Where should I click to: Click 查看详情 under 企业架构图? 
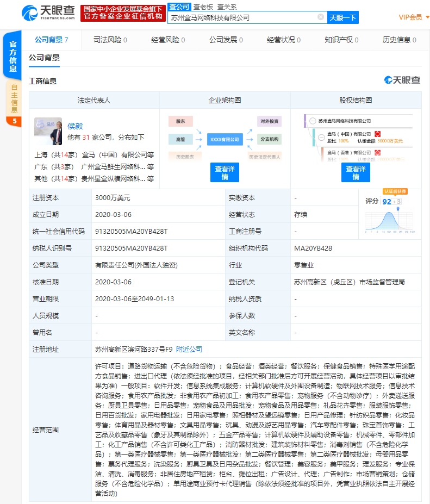(x=225, y=173)
